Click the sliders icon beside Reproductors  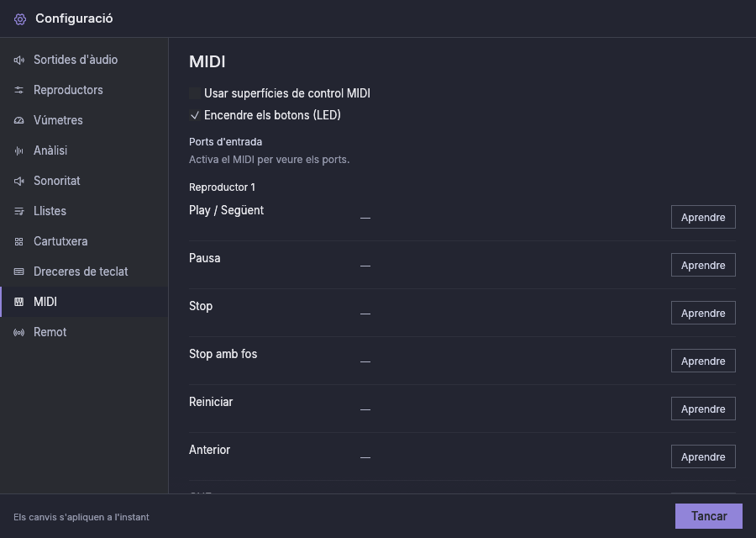18,90
